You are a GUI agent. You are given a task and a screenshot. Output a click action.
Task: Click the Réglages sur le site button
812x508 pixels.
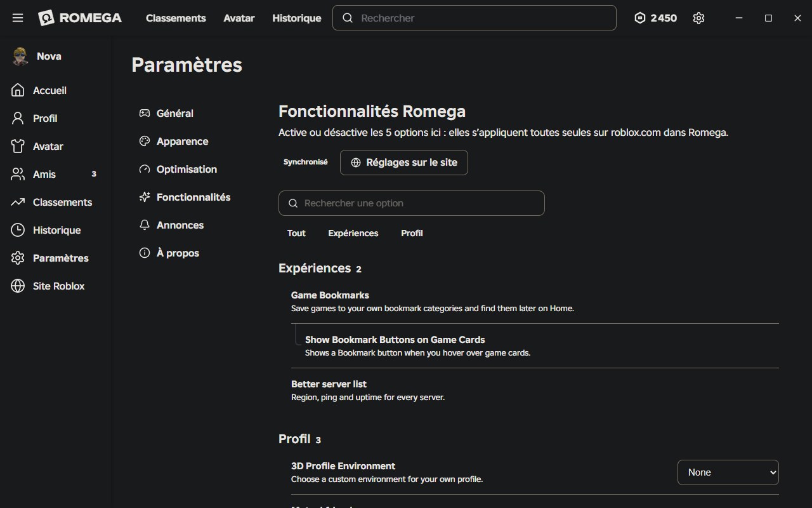tap(404, 163)
